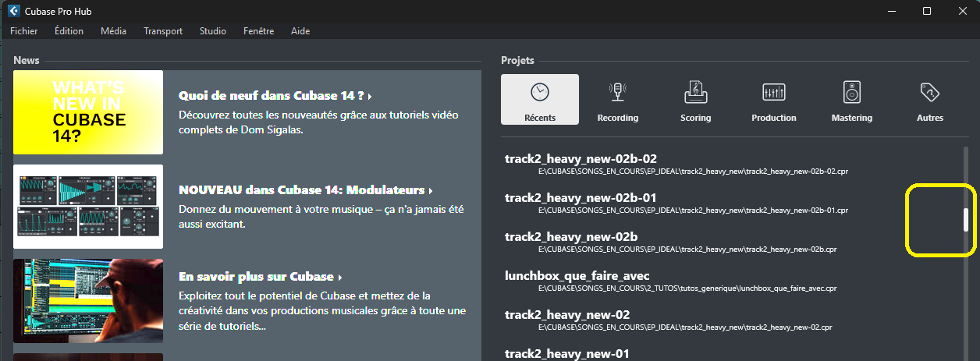Image resolution: width=980 pixels, height=361 pixels.
Task: Click path ending track2_heavy_new-02.cpr
Action: click(x=685, y=327)
